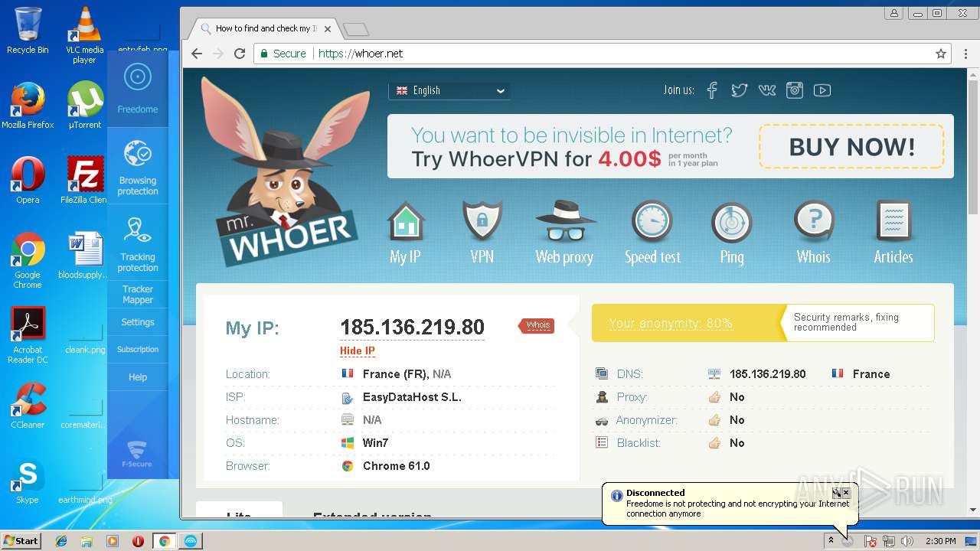This screenshot has width=980, height=551.
Task: Expand the English language dropdown
Action: coord(449,90)
